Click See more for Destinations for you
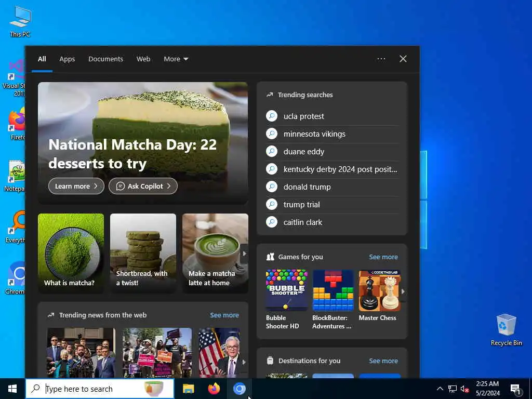This screenshot has height=399, width=532. point(383,361)
